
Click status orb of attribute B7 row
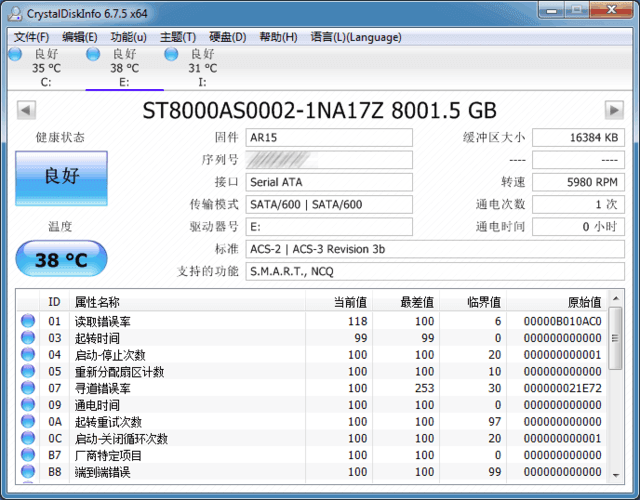click(x=28, y=455)
